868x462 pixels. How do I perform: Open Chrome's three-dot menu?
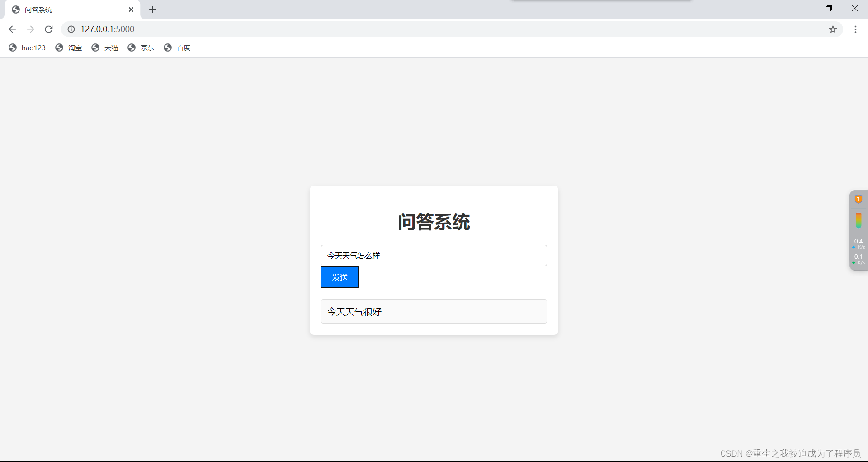click(x=855, y=29)
